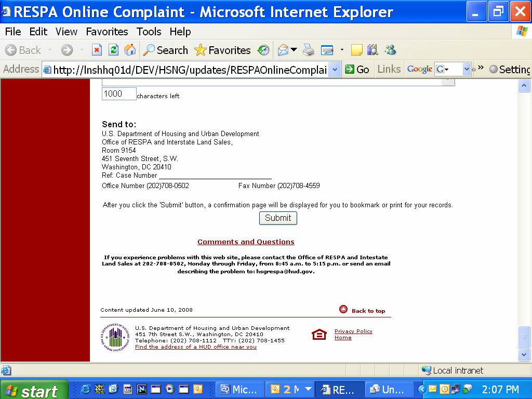Open the Privacy Policy link
The height and width of the screenshot is (399, 532).
[353, 331]
